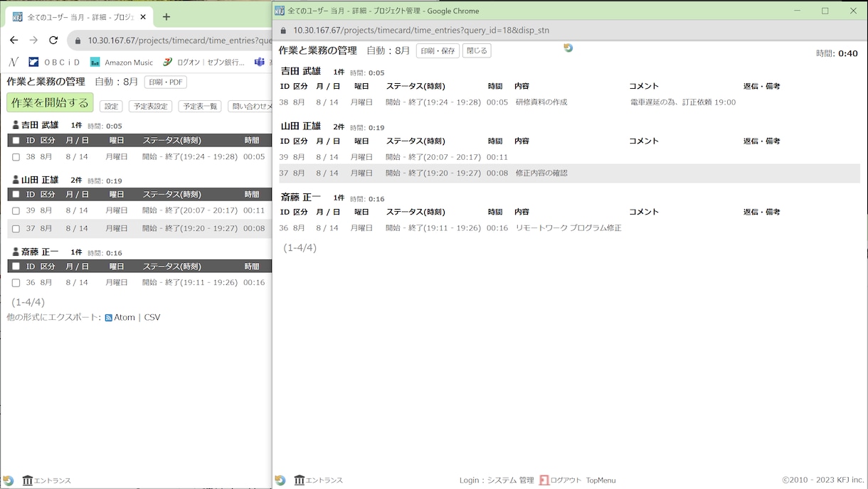The height and width of the screenshot is (489, 868).
Task: Export the list as CSV
Action: pyautogui.click(x=152, y=318)
